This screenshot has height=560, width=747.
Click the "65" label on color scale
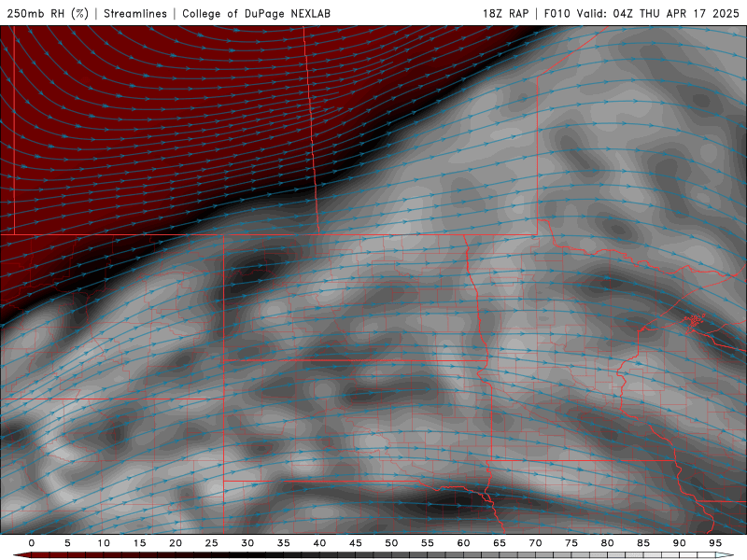(x=500, y=543)
